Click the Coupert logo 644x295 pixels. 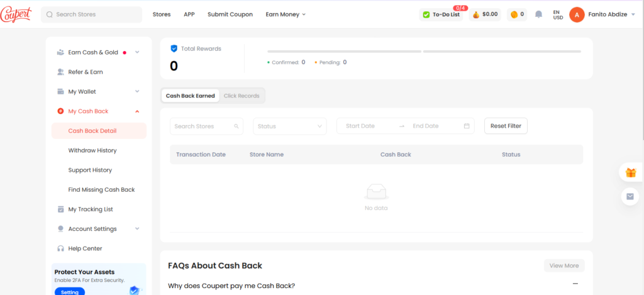16,14
